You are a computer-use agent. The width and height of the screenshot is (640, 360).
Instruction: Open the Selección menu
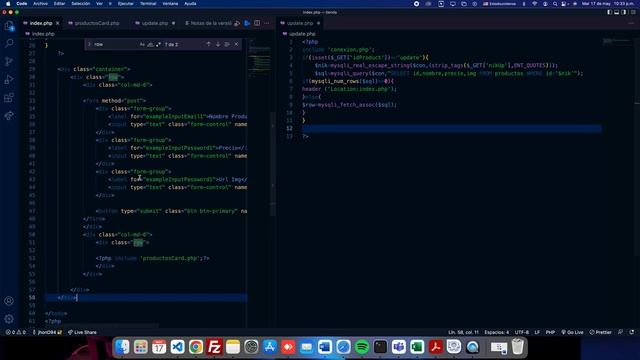point(81,4)
